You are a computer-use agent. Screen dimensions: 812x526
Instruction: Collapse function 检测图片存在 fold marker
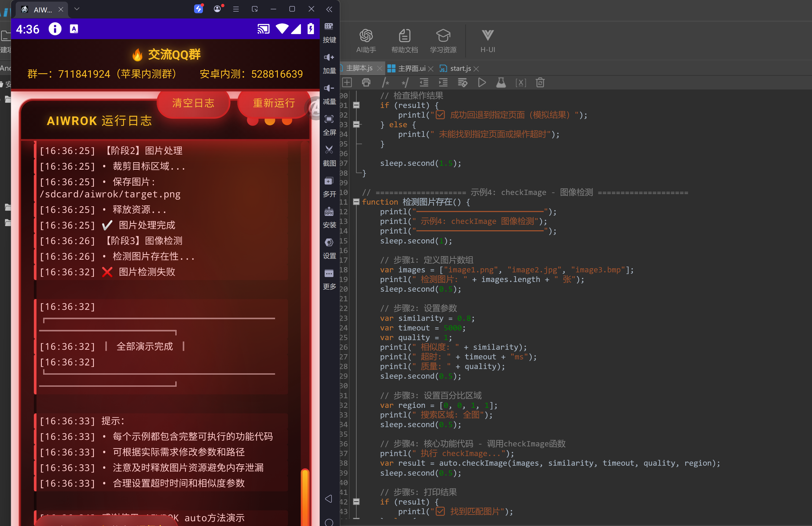pyautogui.click(x=356, y=202)
